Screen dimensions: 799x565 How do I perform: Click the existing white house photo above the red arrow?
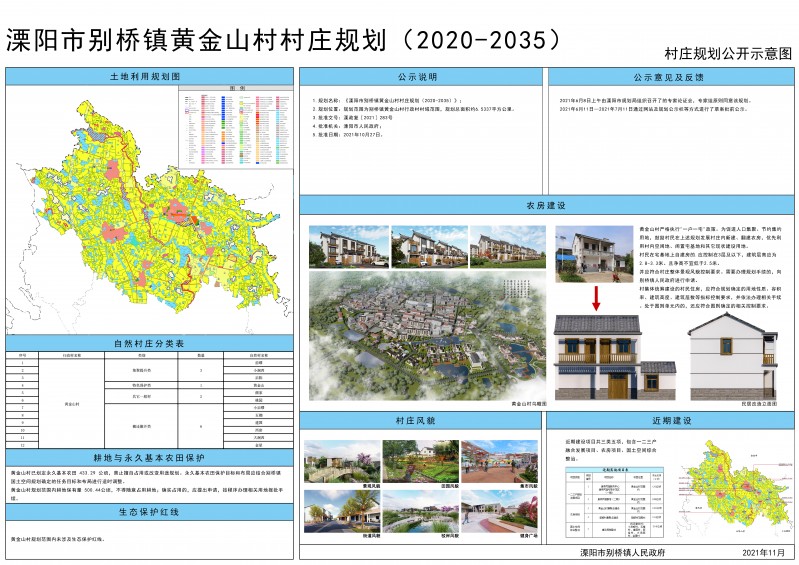[594, 254]
